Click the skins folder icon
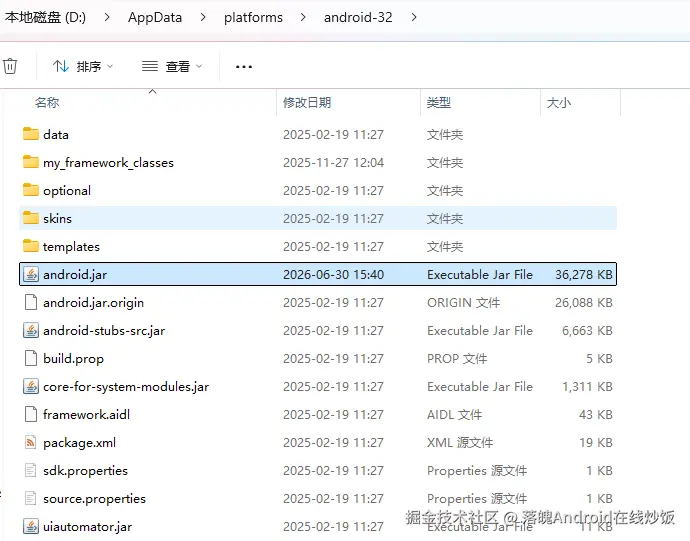This screenshot has height=541, width=690. (30, 217)
